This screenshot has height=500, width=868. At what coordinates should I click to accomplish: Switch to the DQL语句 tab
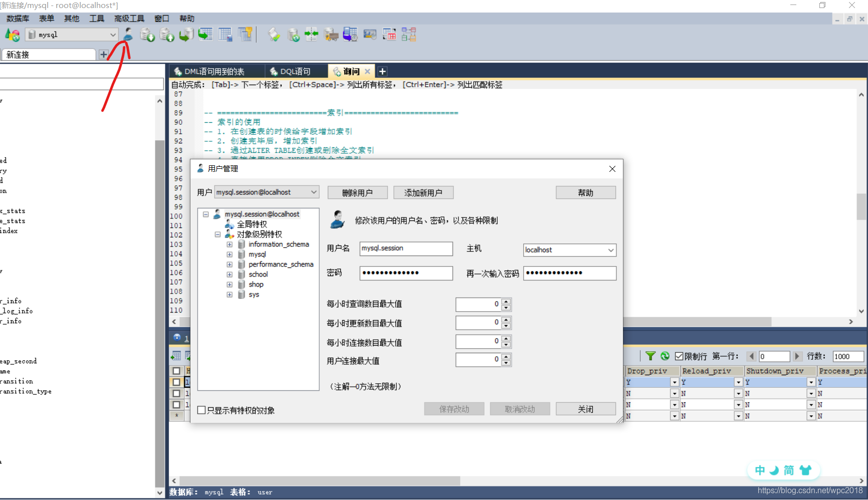tap(295, 72)
